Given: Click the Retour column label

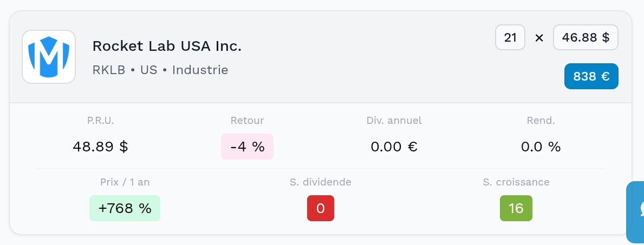Looking at the screenshot, I should pos(247,120).
